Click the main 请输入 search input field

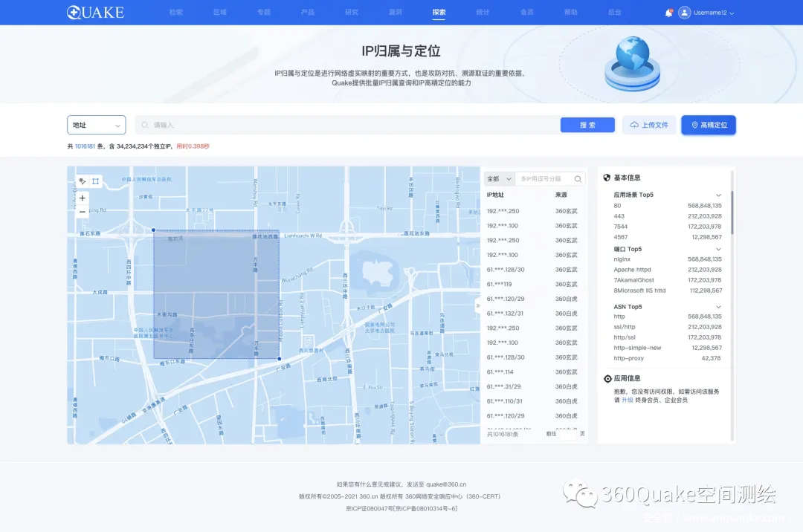click(x=349, y=125)
